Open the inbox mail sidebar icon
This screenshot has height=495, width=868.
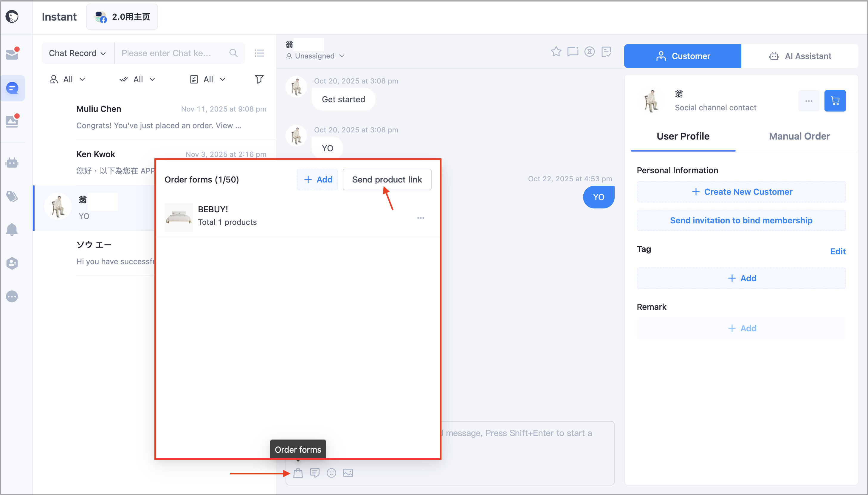coord(12,54)
